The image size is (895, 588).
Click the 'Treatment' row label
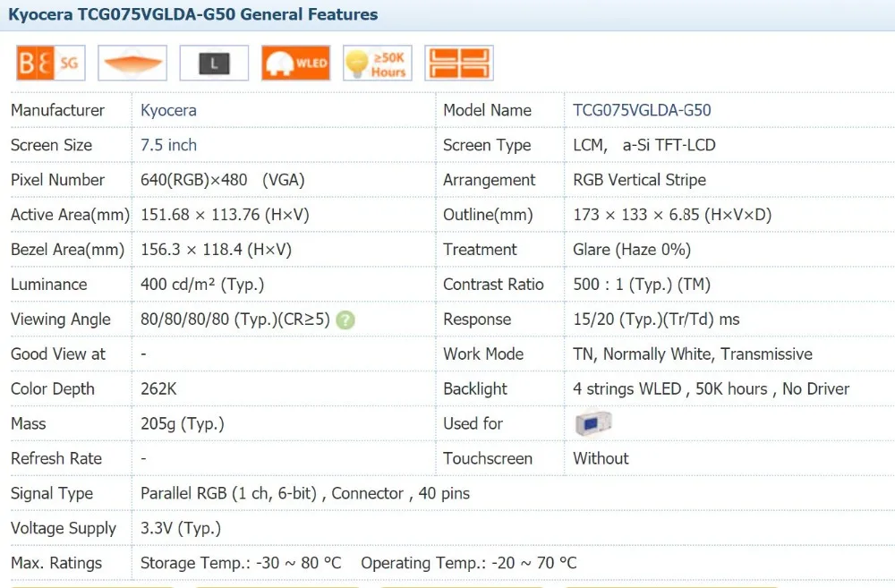click(480, 250)
